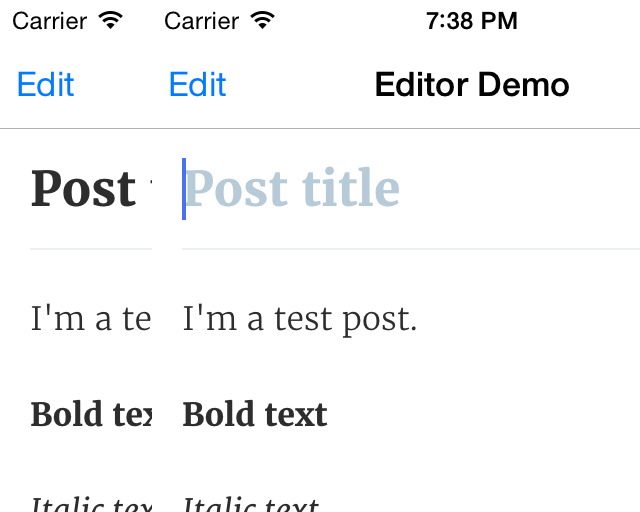Screen dimensions: 640x512
Task: Click the cropped "Bold tex" line
Action: click(91, 414)
